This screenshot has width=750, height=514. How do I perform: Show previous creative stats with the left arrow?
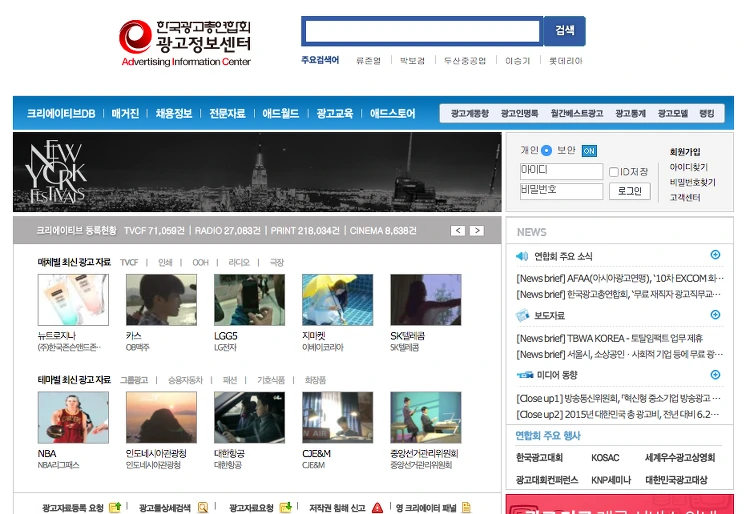[x=458, y=231]
